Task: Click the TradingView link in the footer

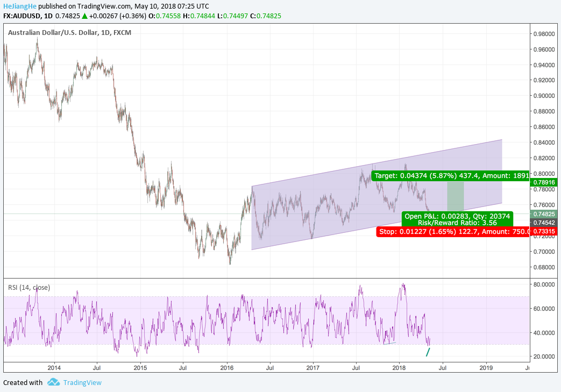Action: tap(82, 382)
